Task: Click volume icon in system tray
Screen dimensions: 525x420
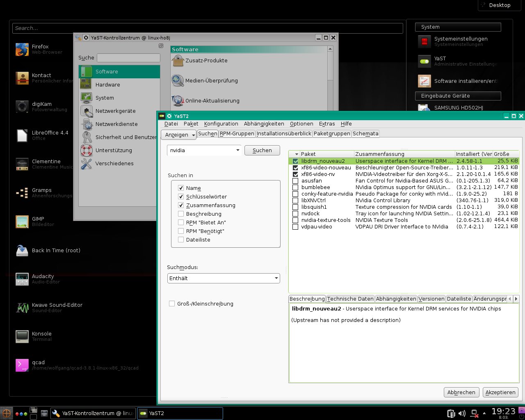Action: point(462,413)
